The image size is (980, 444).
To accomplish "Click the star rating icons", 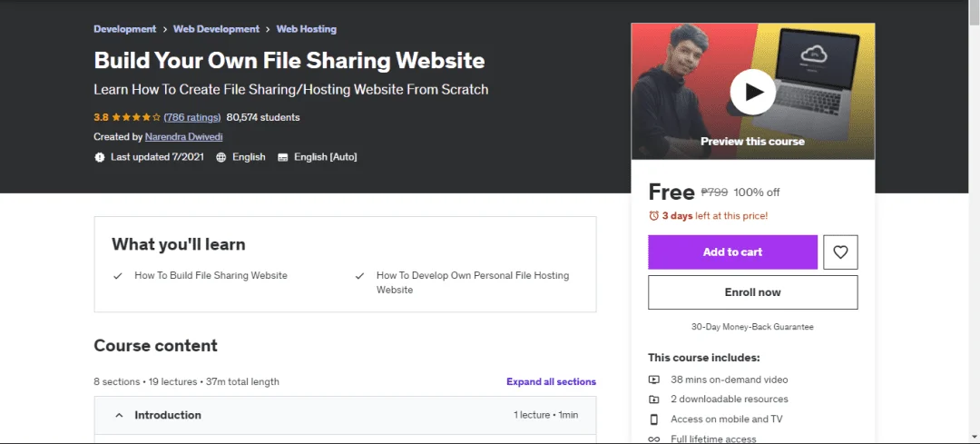I will pyautogui.click(x=137, y=117).
